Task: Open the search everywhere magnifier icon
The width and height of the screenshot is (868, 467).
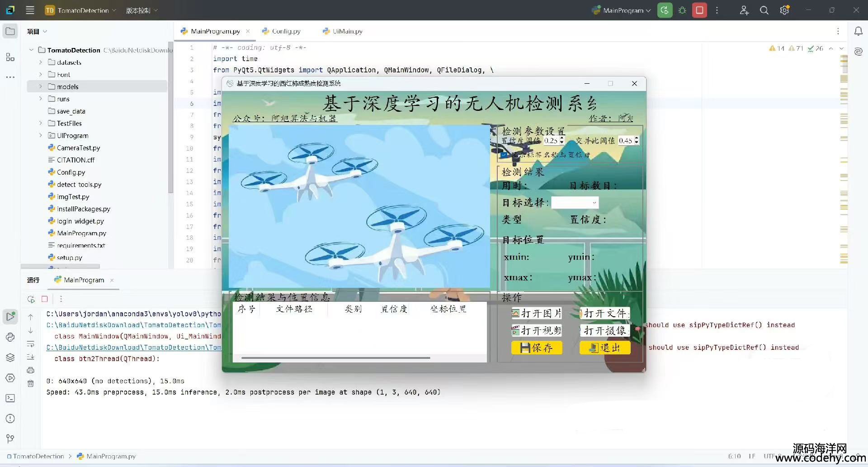Action: tap(764, 10)
